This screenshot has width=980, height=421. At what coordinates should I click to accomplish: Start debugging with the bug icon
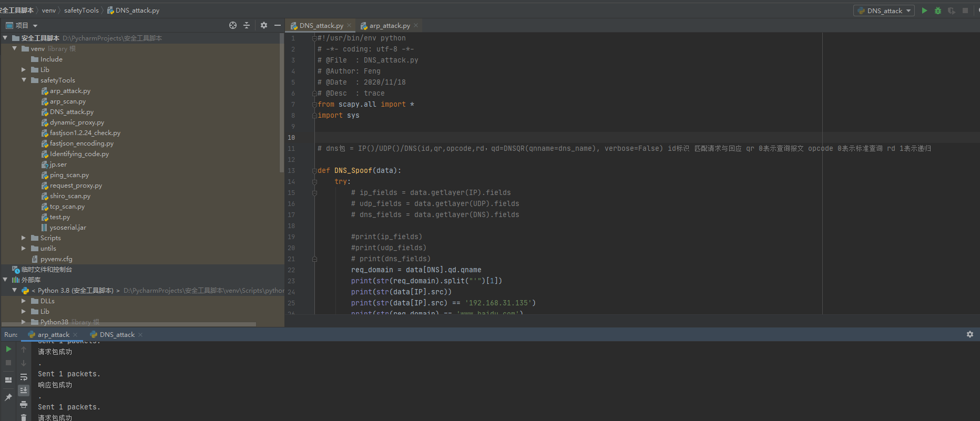938,11
